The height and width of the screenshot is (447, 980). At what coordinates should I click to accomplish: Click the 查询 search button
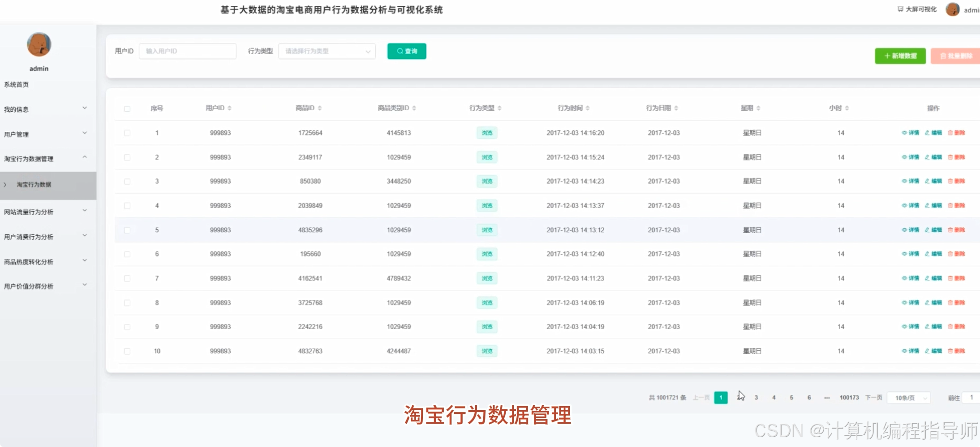pos(407,51)
